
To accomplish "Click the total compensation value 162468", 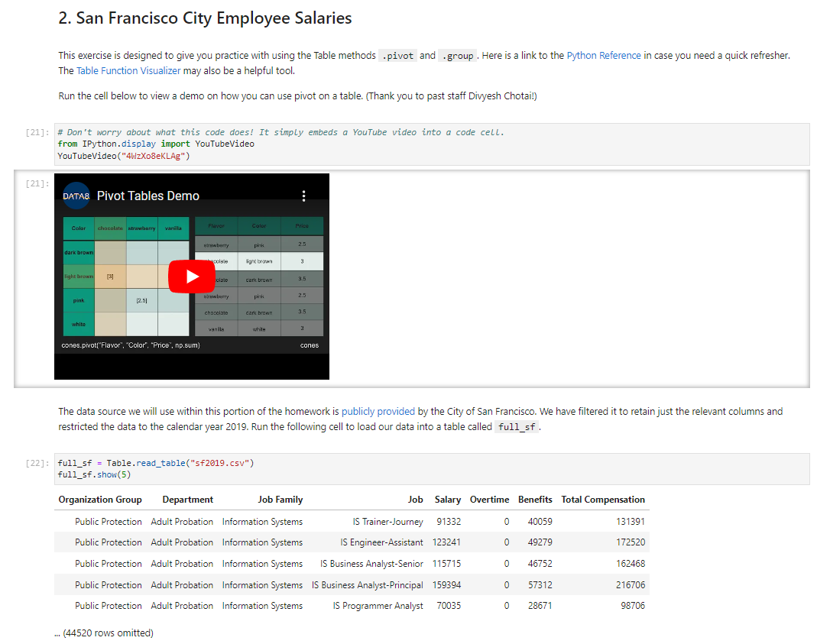I will 631,564.
